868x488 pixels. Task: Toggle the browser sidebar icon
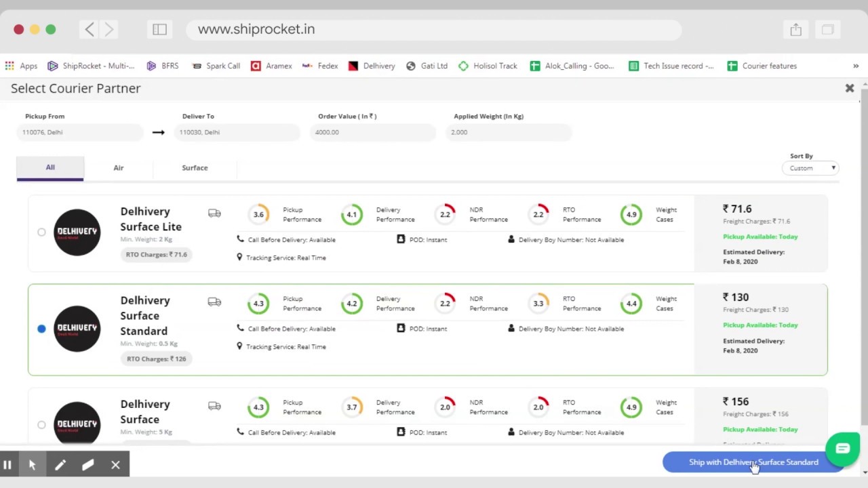tap(159, 29)
